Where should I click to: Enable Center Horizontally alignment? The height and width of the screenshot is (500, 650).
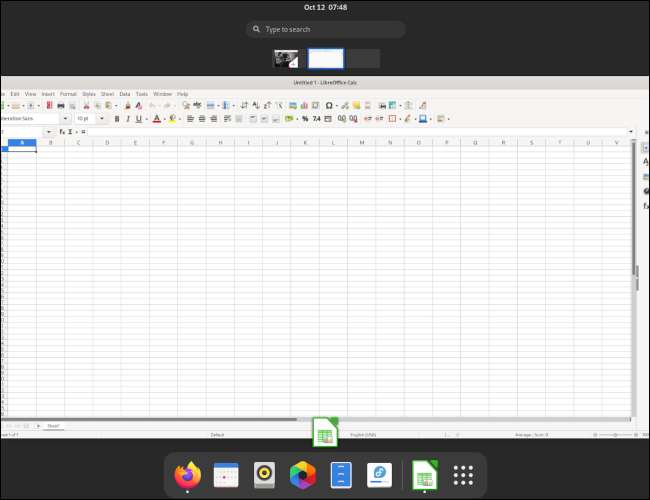[202, 119]
